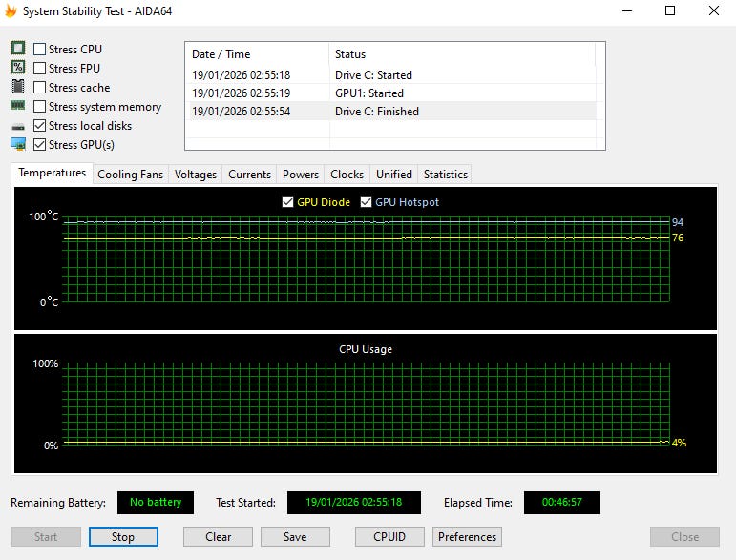Select the 'Drive C: Started' log row
This screenshot has height=560, width=736.
point(391,75)
